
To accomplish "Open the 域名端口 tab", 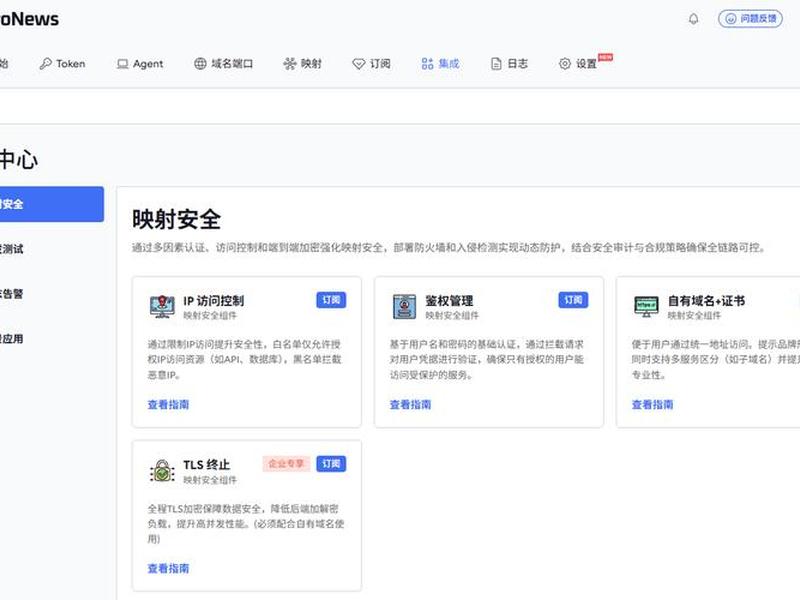I will click(x=223, y=64).
